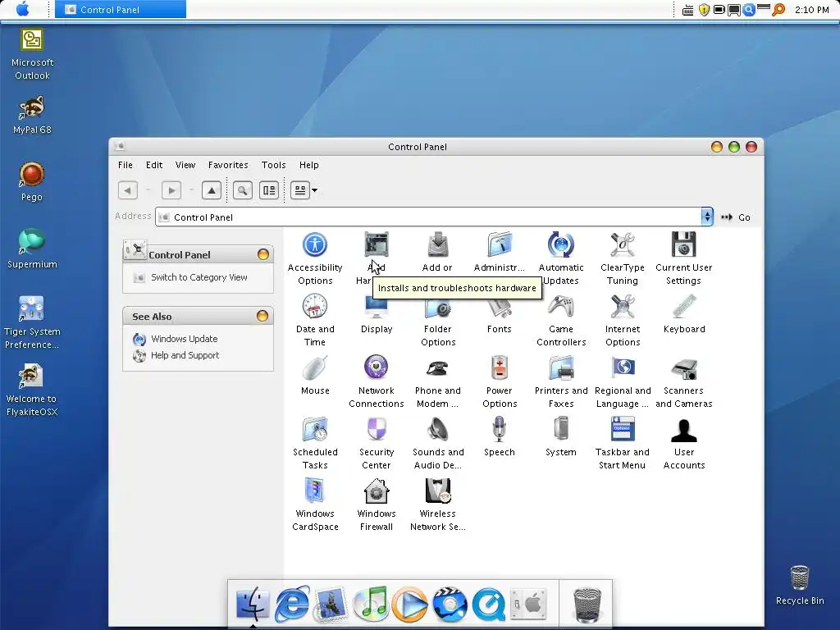Launch Internet Explorer from the dock
This screenshot has height=630, width=840.
tap(292, 604)
